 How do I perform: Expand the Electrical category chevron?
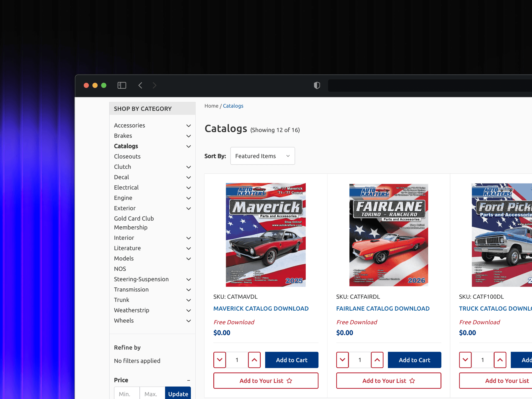(x=188, y=188)
